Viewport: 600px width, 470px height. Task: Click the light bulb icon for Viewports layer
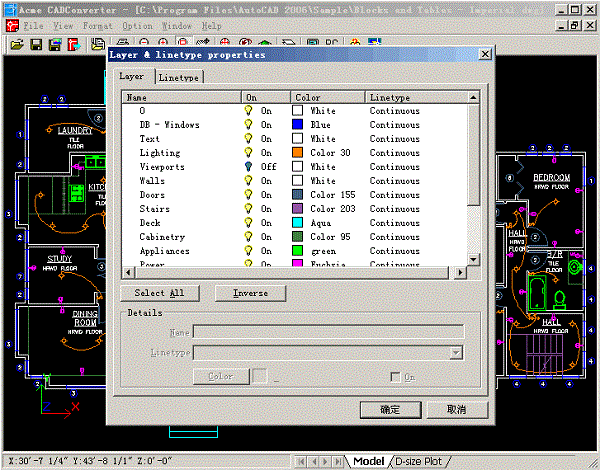(249, 167)
